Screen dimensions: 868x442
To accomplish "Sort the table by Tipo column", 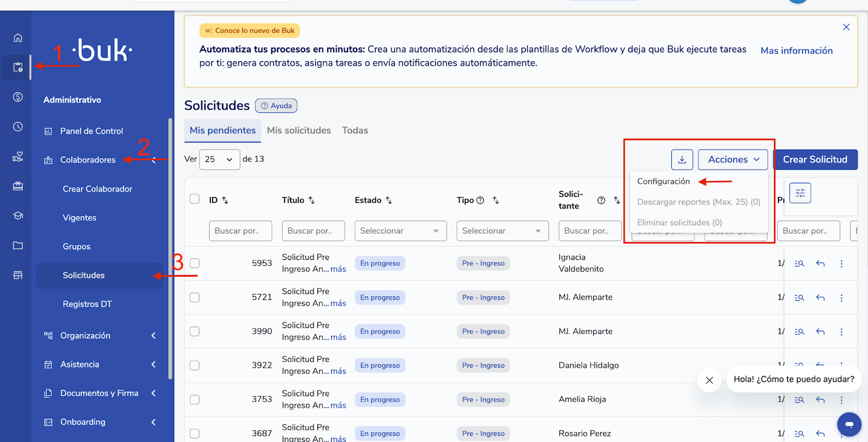I will [x=496, y=200].
